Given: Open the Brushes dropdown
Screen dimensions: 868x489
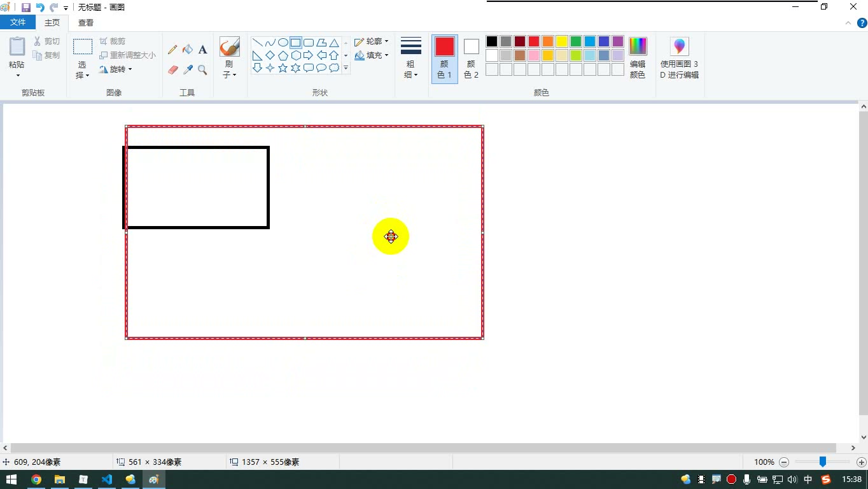Looking at the screenshot, I should tap(230, 69).
